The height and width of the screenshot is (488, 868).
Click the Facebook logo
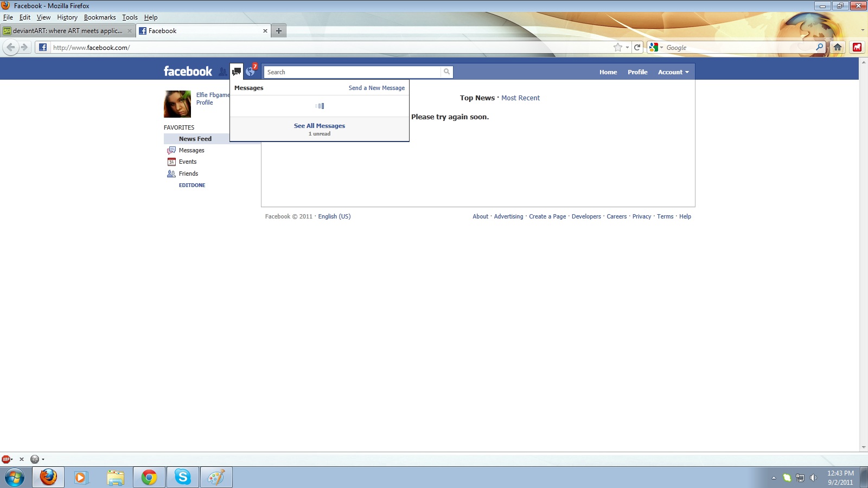pyautogui.click(x=188, y=72)
